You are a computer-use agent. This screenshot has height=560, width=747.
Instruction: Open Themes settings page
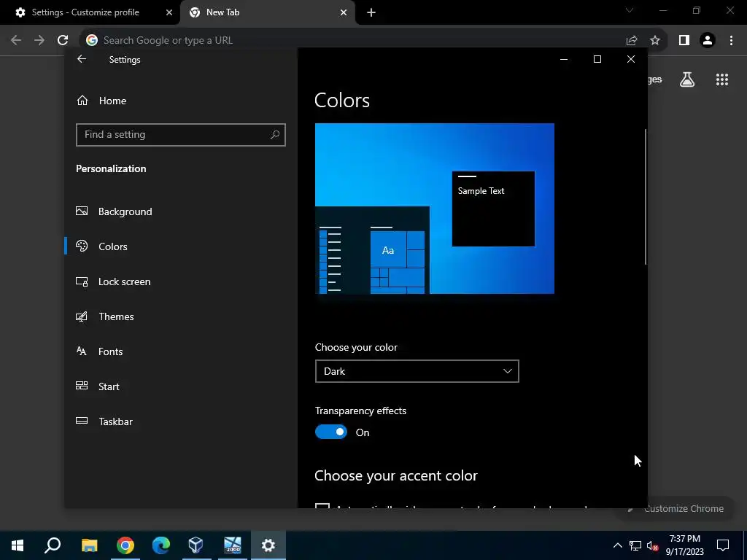105,316
